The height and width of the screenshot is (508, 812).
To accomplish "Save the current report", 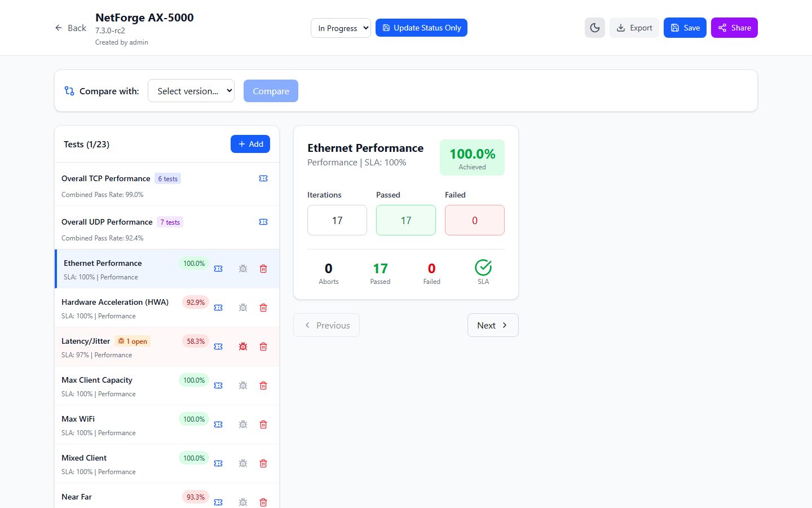I will click(685, 28).
